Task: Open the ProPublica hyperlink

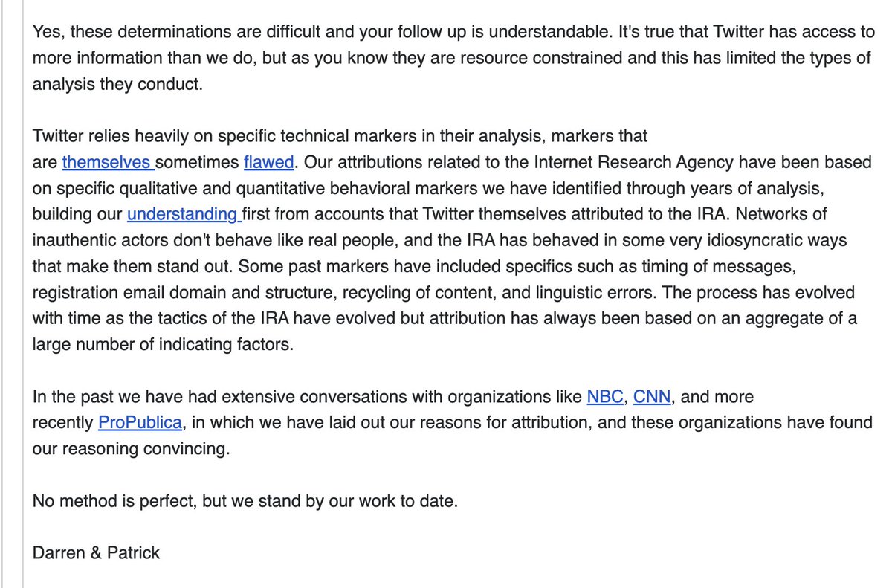Action: (x=140, y=424)
